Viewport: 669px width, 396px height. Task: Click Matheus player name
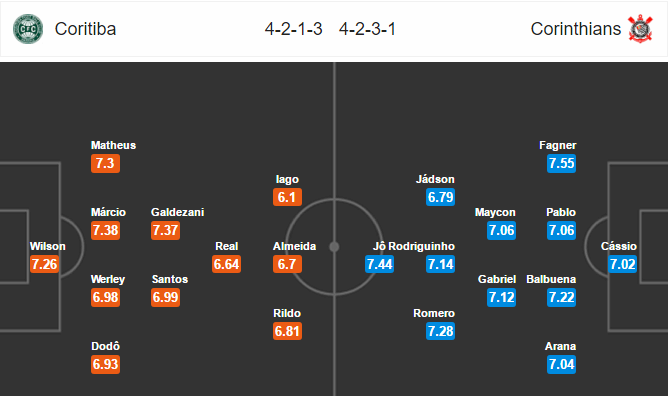pos(113,145)
